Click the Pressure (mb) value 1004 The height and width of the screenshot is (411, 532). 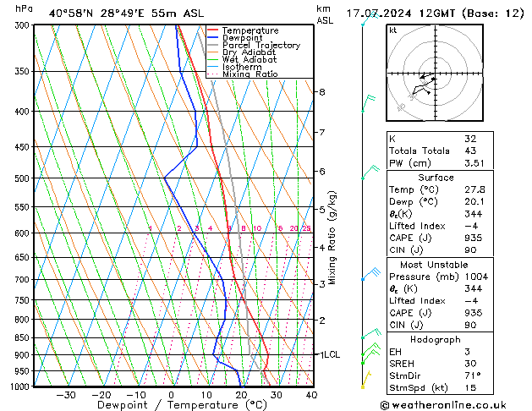[476, 277]
